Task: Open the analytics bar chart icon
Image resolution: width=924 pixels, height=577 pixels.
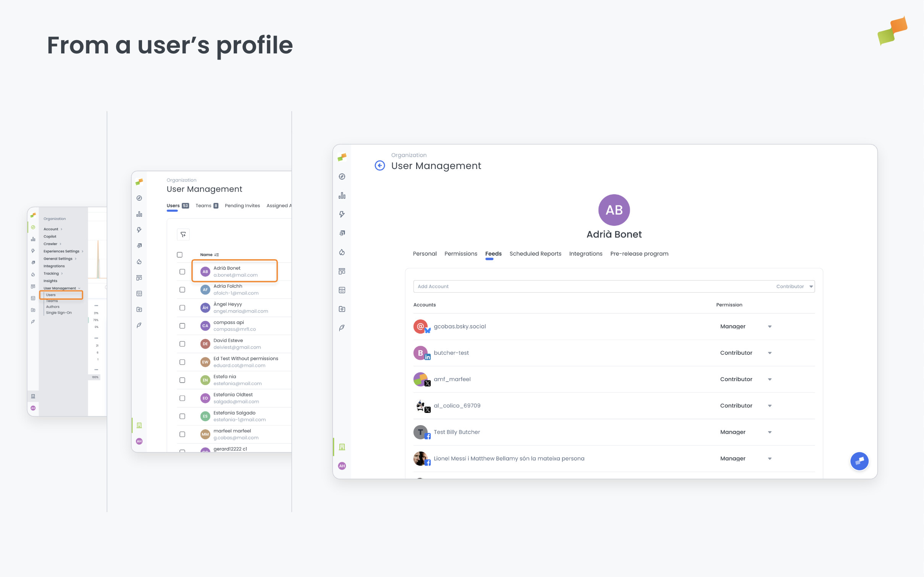Action: 342,195
